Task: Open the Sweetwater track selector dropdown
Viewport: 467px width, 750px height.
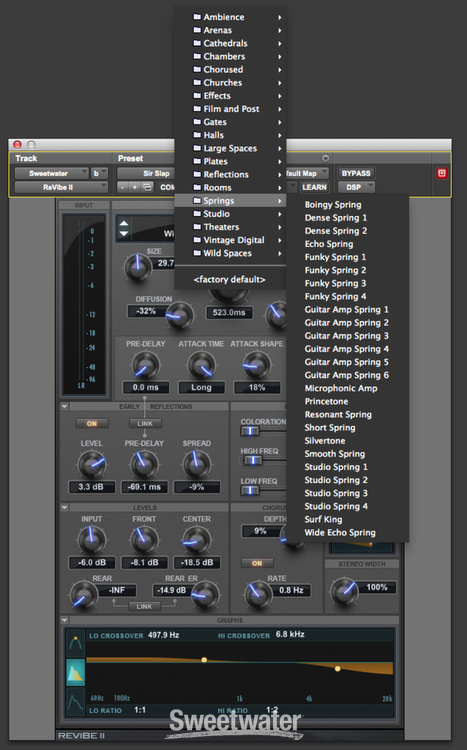Action: point(51,173)
